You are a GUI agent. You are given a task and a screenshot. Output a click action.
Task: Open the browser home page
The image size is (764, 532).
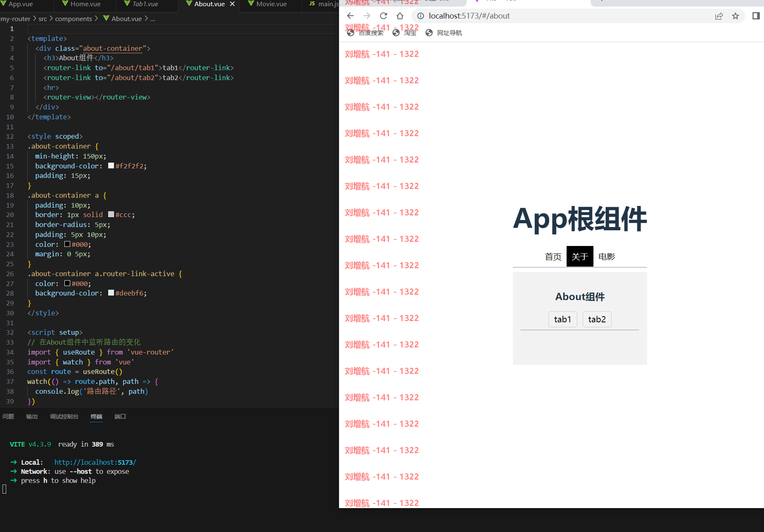(x=400, y=16)
